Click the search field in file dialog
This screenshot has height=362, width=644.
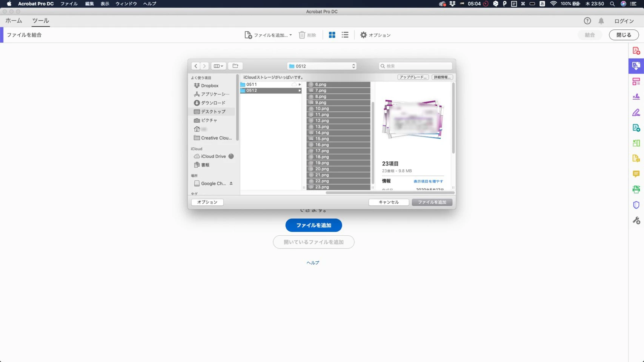coord(415,66)
